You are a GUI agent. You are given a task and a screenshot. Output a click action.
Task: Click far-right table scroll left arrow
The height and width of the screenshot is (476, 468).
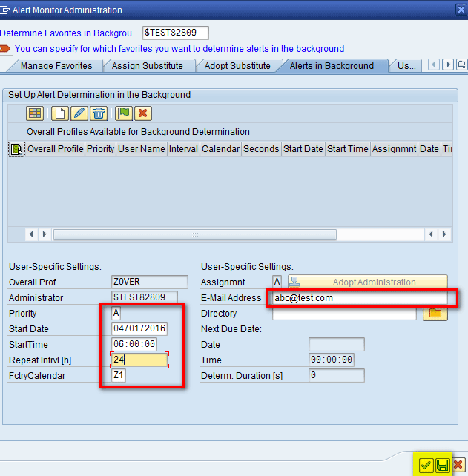click(x=431, y=234)
